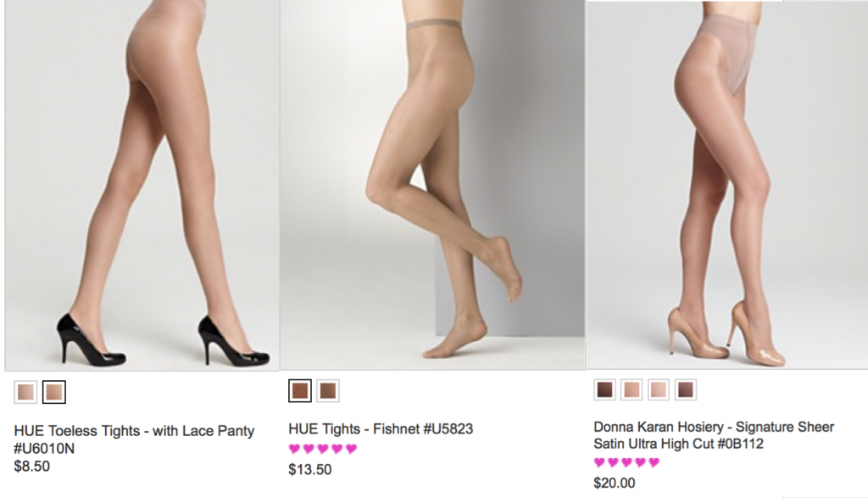Click the currently selected swatch outlined for Fishnet tights
The image size is (868, 498).
[302, 392]
